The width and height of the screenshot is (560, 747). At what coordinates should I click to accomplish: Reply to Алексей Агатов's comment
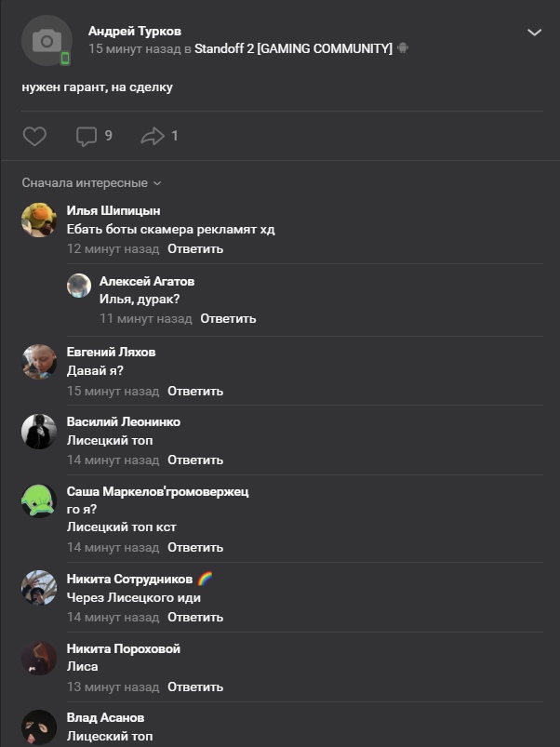pos(228,318)
